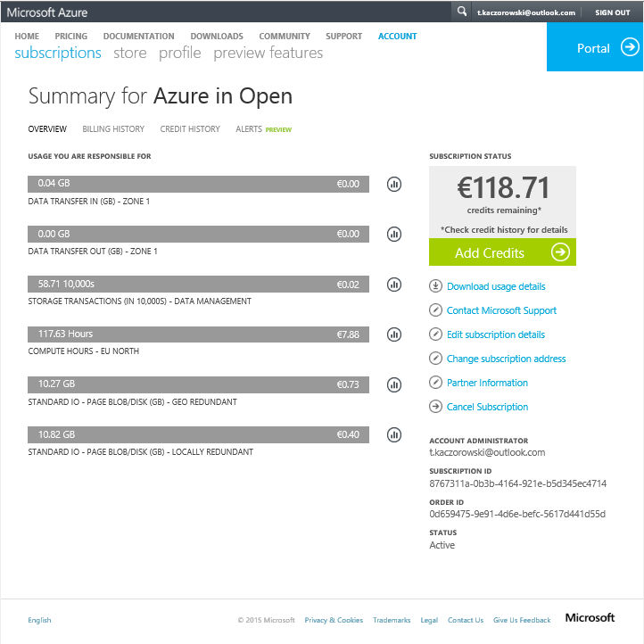This screenshot has height=644, width=644.
Task: Open Give Us Feedback footer link
Action: point(522,620)
